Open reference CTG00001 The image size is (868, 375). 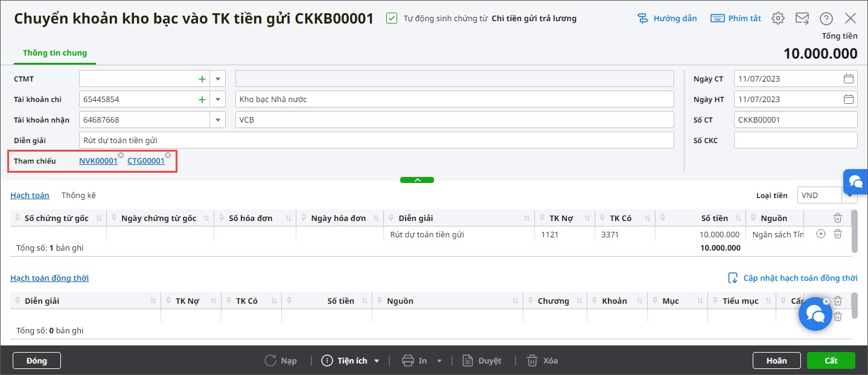(146, 161)
